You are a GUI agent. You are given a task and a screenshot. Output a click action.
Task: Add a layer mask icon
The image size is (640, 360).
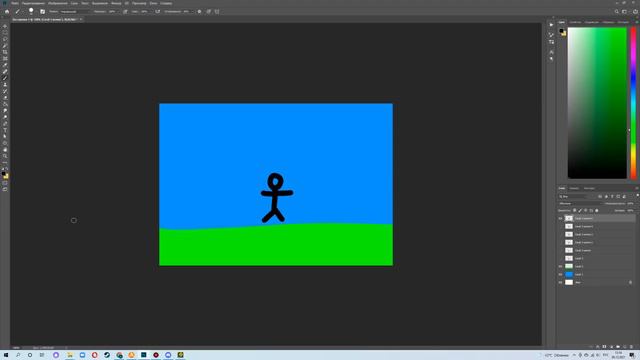[604, 347]
